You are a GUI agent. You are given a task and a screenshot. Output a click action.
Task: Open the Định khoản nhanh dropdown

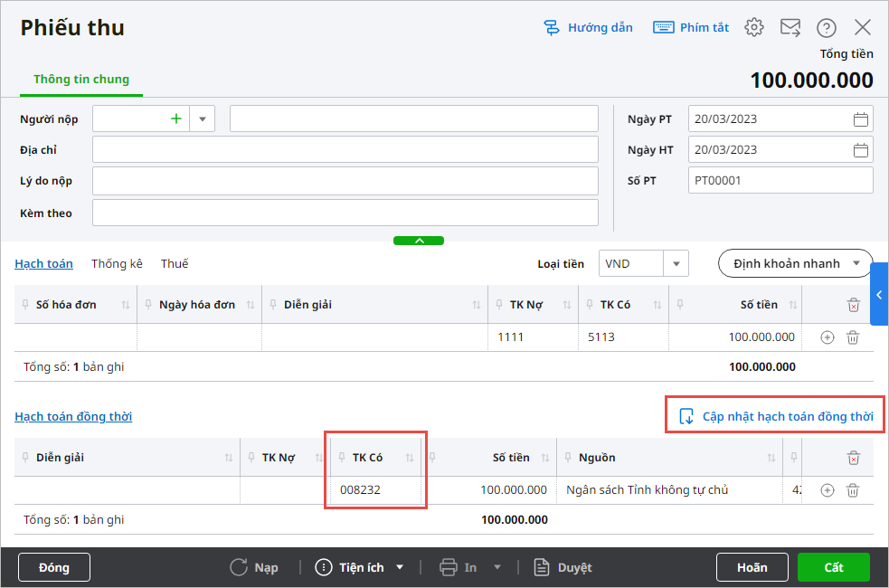[x=796, y=263]
